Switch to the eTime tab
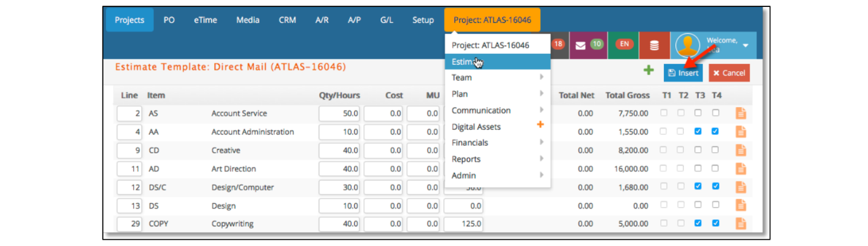868x246 pixels. click(205, 20)
